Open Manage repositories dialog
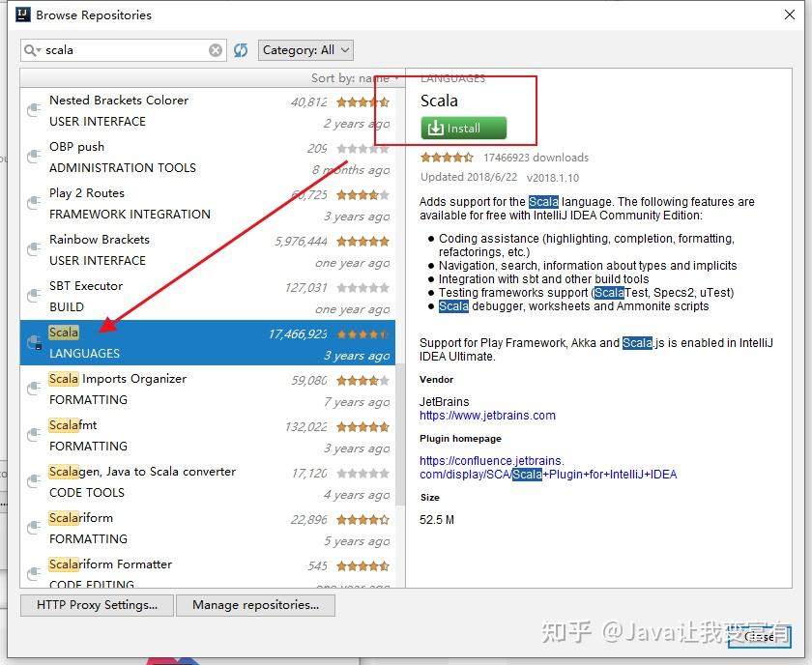This screenshot has width=812, height=665. tap(255, 605)
